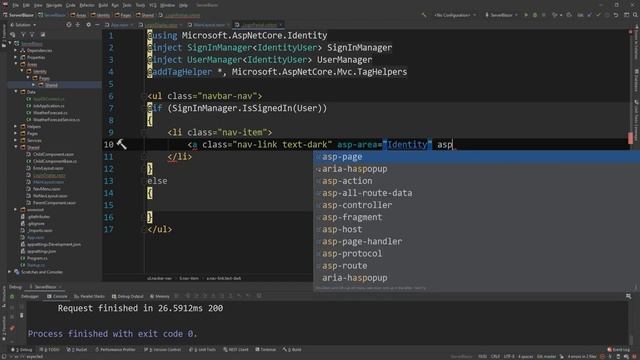Screen dimensions: 640x360
Task: Collapse the Identity folder in Solution tree
Action: point(22,71)
